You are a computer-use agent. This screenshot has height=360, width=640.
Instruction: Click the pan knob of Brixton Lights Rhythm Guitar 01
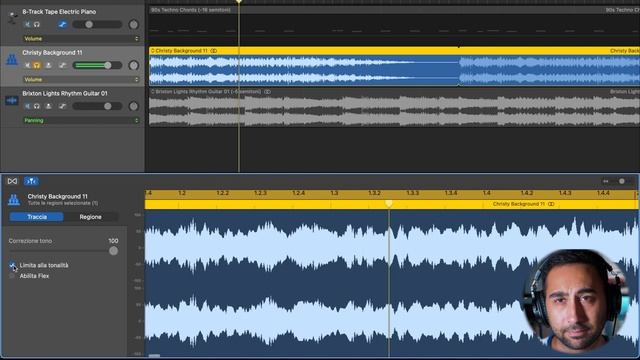133,106
